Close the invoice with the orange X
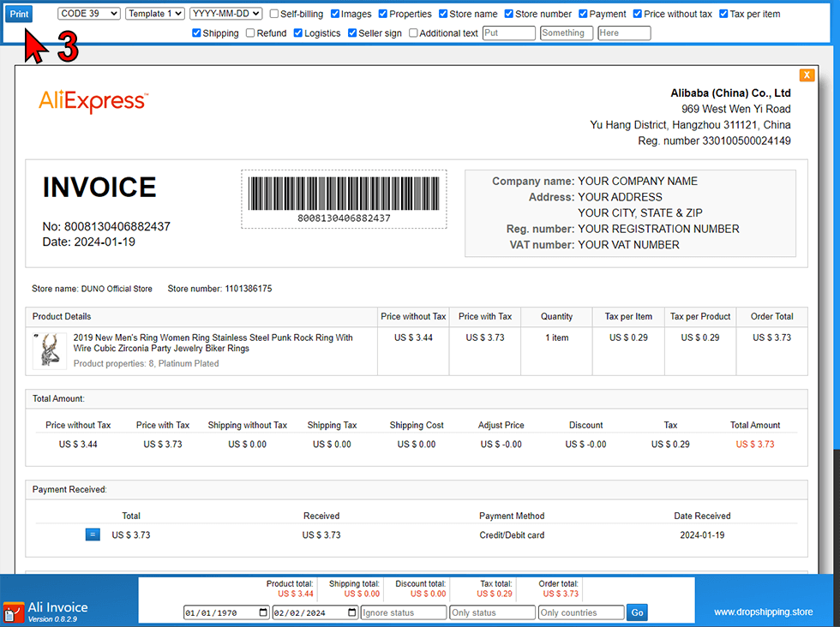This screenshot has height=627, width=840. [x=807, y=75]
